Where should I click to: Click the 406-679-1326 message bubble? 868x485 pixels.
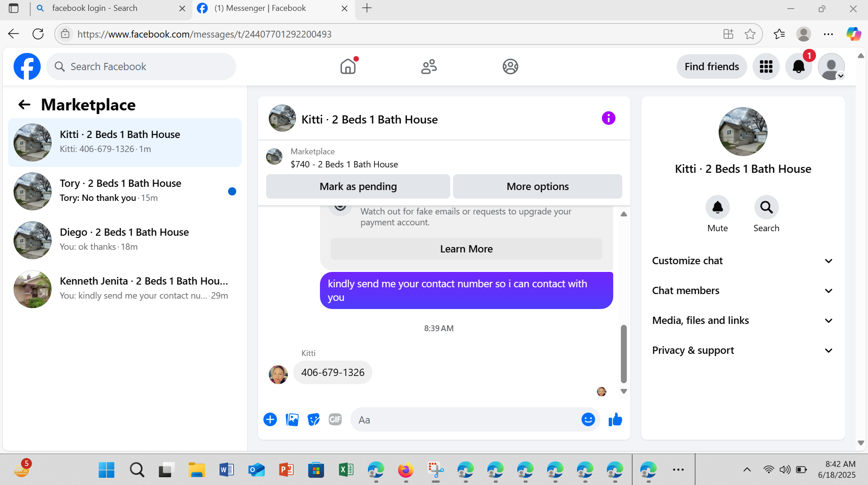tap(333, 372)
